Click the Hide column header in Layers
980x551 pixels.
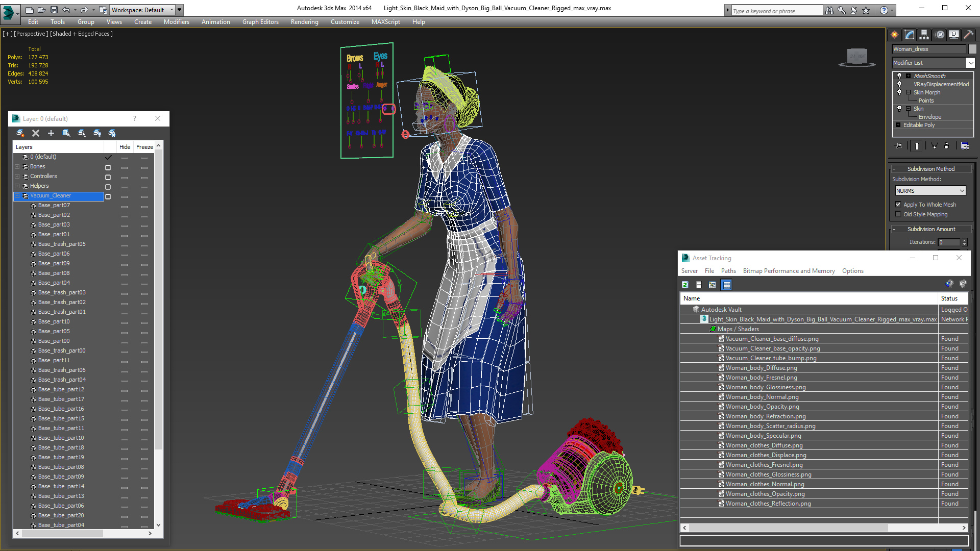pos(125,147)
